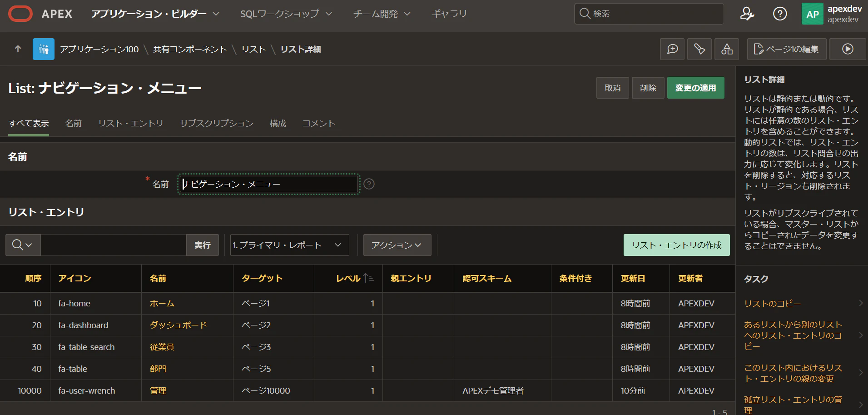Click the 順序 column header
The height and width of the screenshot is (415, 868).
click(33, 278)
